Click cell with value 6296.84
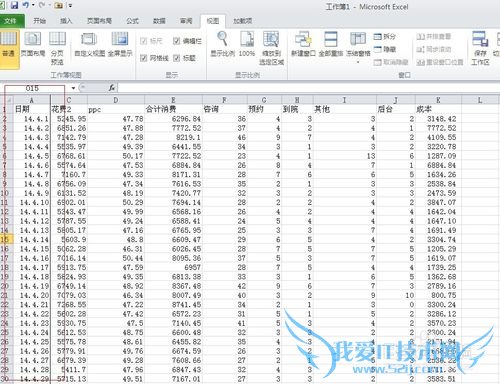 173,119
